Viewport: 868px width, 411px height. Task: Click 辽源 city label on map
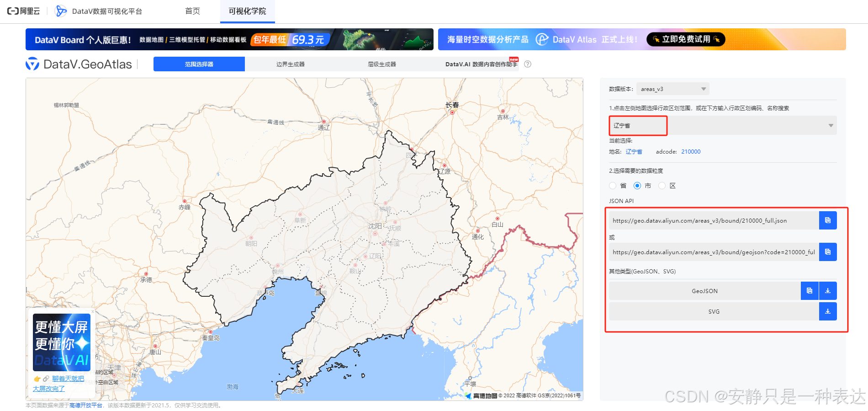click(445, 171)
